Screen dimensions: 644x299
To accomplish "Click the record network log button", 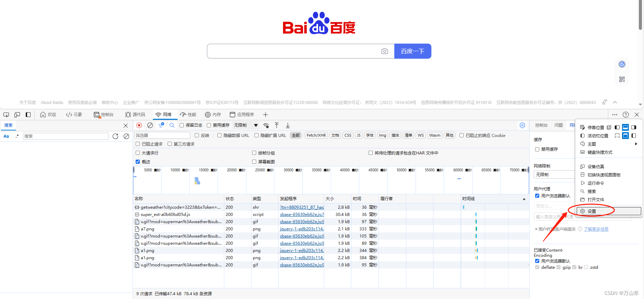I will pos(139,125).
